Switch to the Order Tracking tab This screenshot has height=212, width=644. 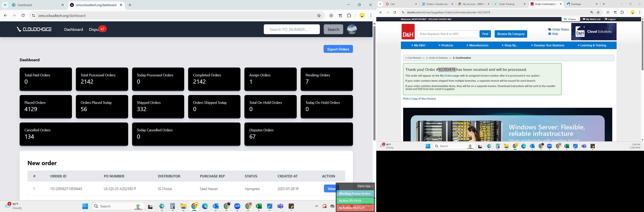click(x=510, y=4)
